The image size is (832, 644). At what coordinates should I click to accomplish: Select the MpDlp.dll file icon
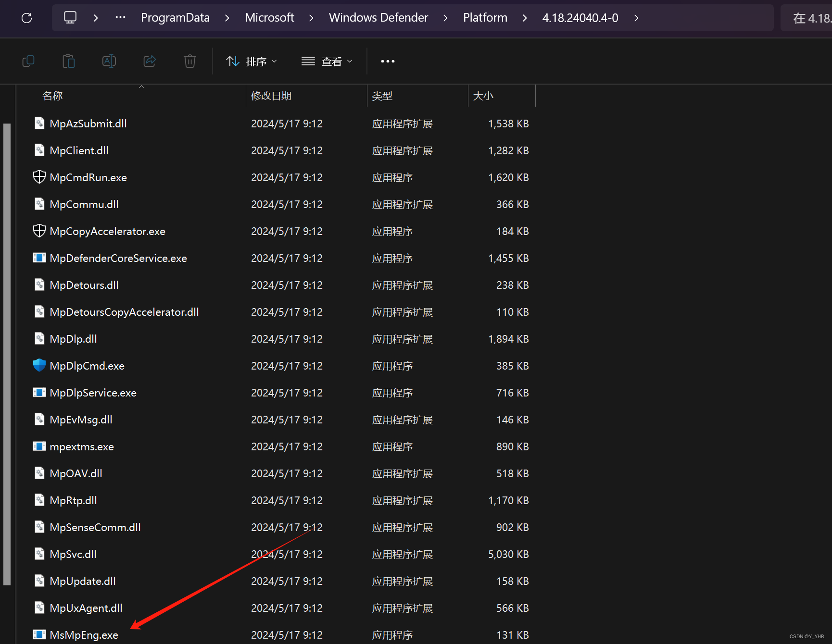coord(39,338)
